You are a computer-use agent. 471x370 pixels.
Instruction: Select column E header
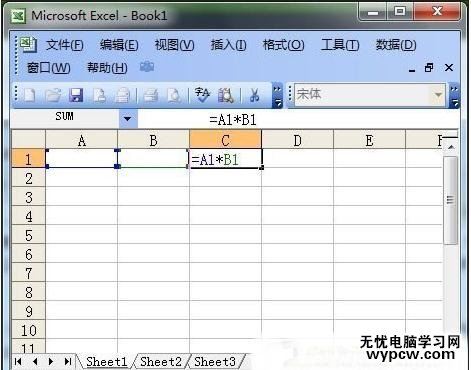369,140
